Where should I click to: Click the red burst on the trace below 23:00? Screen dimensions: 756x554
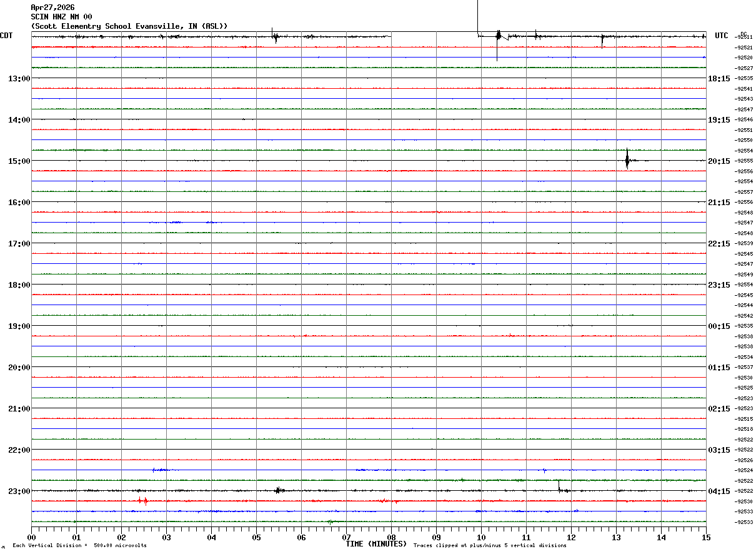click(143, 501)
